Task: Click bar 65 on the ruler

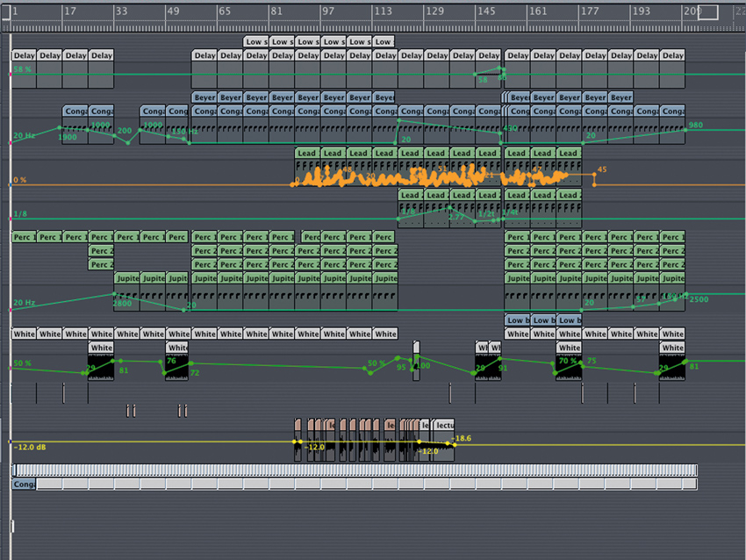Action: [x=225, y=11]
